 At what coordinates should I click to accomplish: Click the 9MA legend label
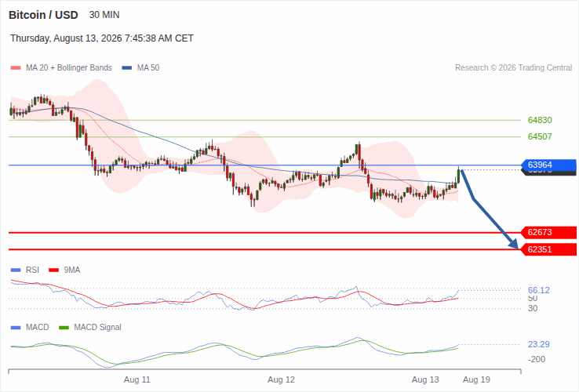click(72, 270)
